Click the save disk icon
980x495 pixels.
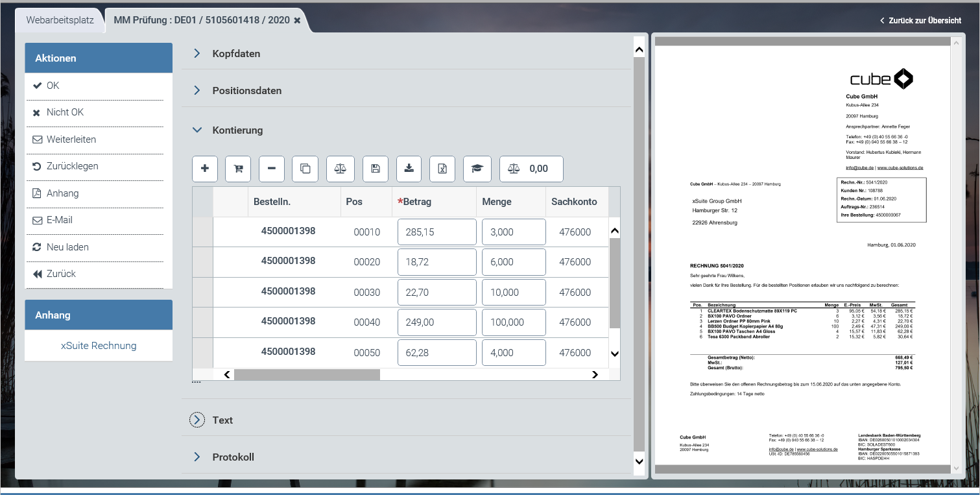point(375,169)
